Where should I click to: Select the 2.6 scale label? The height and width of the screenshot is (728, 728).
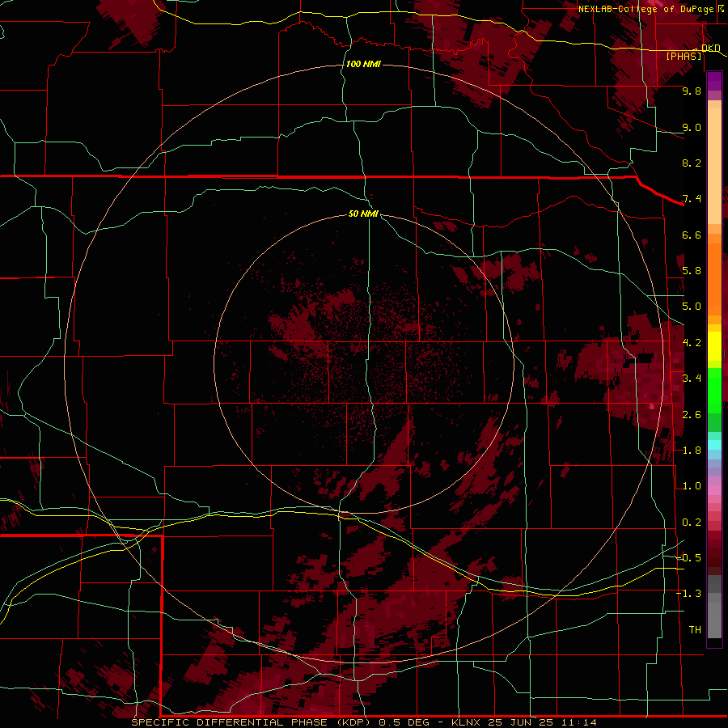coord(692,415)
